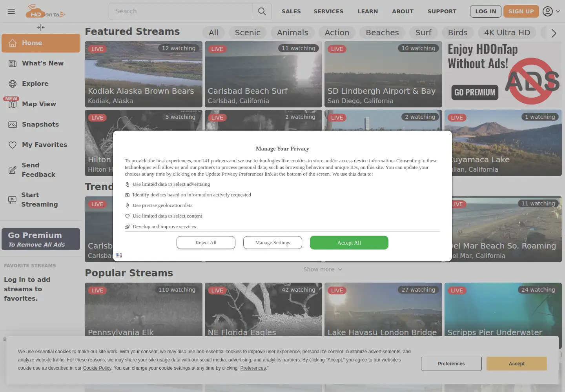This screenshot has width=565, height=392.
Task: Click Accept button in cookie banner
Action: tap(517, 364)
